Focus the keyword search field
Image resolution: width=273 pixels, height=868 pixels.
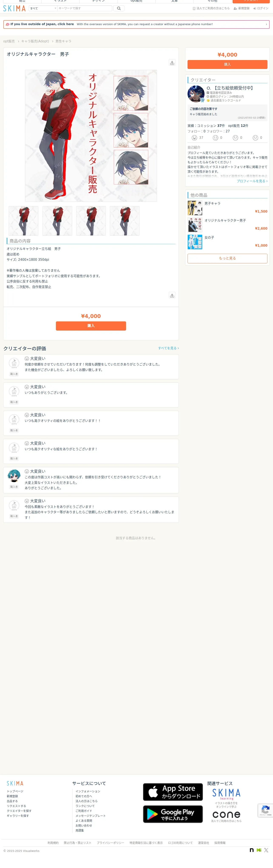[x=84, y=9]
